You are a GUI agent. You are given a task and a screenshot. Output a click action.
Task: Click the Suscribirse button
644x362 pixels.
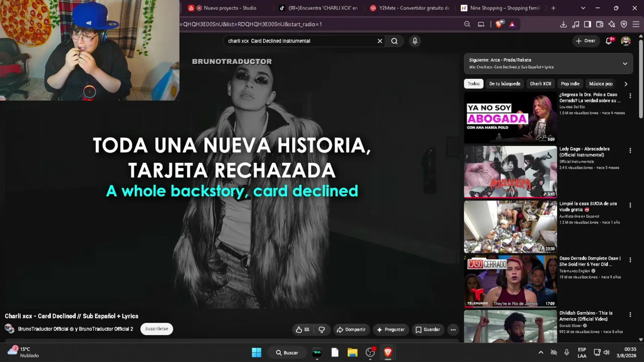coord(156,329)
